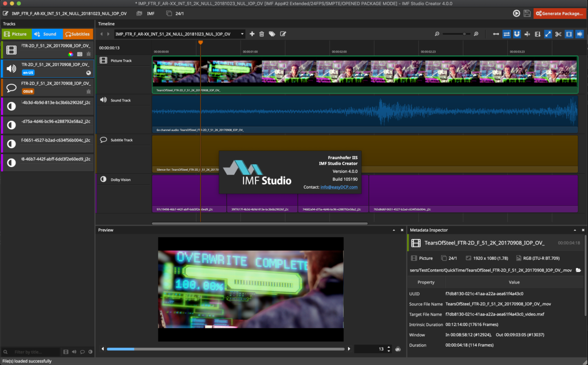The image size is (588, 365).
Task: Open the Subtitles tracks tab
Action: click(x=78, y=34)
